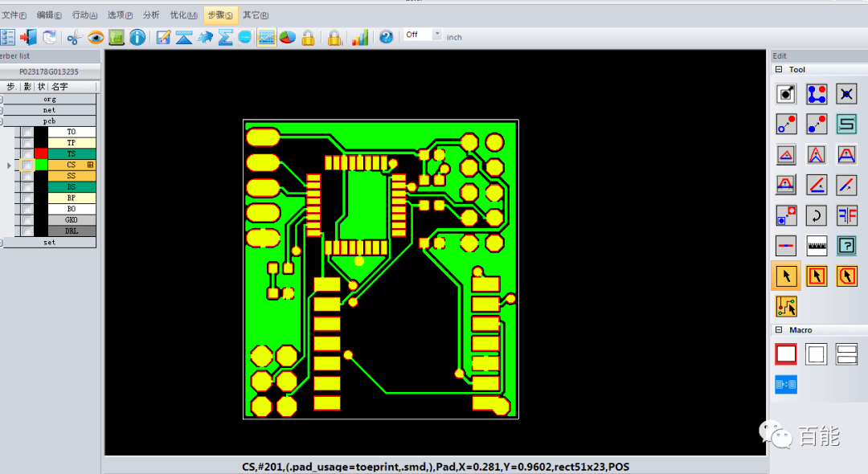The height and width of the screenshot is (474, 868).
Task: Check the checkbox beside the CS layer
Action: (27, 165)
